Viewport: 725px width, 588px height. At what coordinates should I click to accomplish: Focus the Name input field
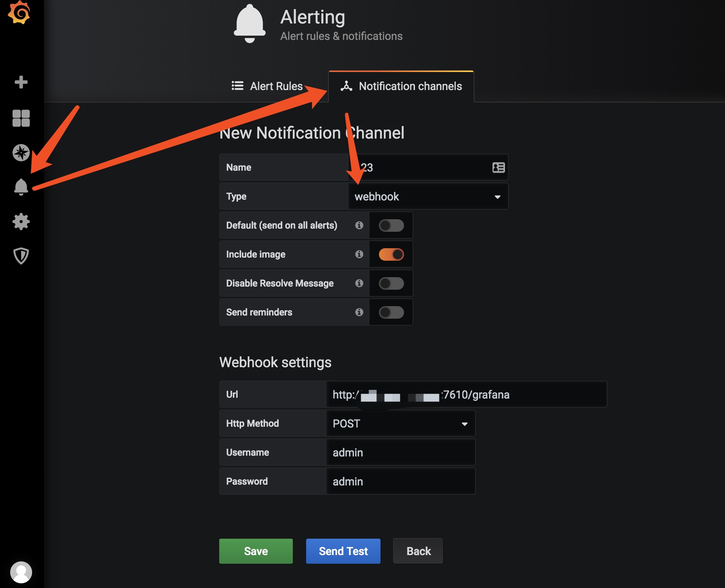428,168
